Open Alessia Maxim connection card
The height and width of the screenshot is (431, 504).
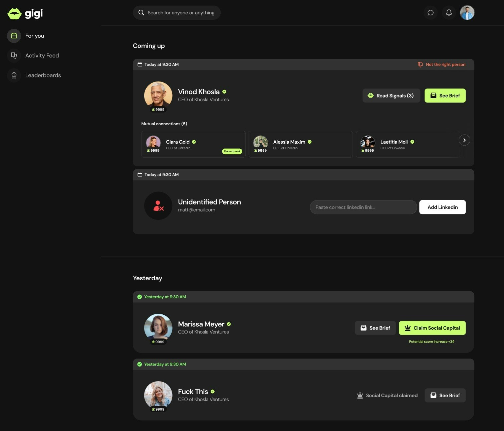pyautogui.click(x=300, y=144)
